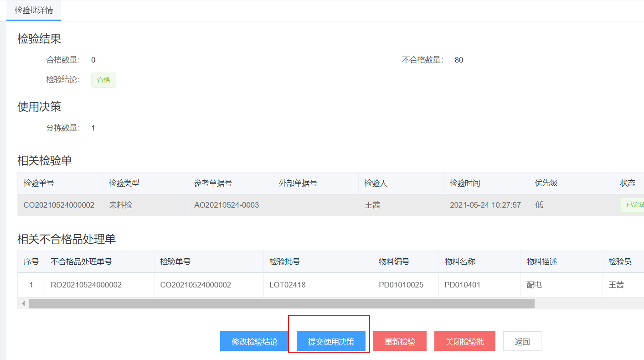Open the 检验批详情 tab
644x360 pixels.
click(34, 10)
